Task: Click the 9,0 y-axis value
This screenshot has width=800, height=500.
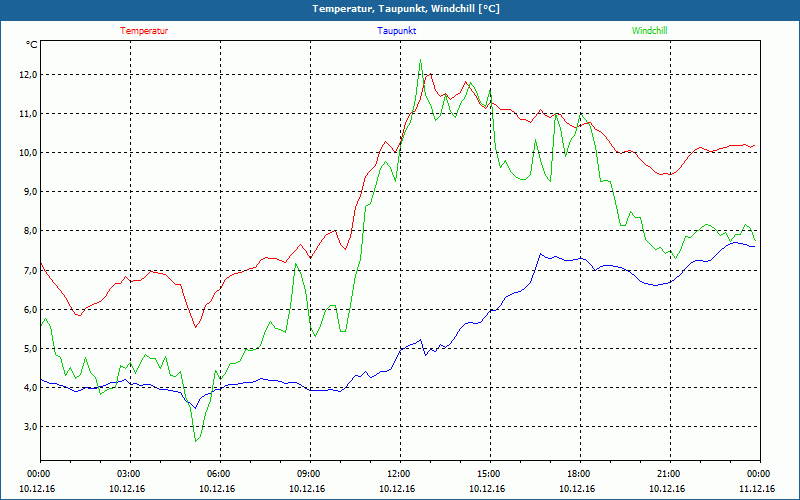Action: [x=30, y=192]
